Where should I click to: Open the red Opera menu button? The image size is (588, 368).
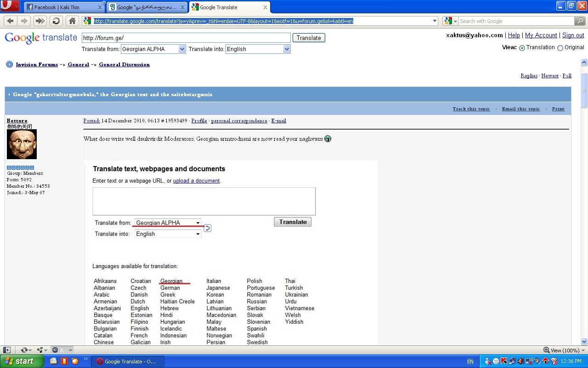[x=10, y=6]
